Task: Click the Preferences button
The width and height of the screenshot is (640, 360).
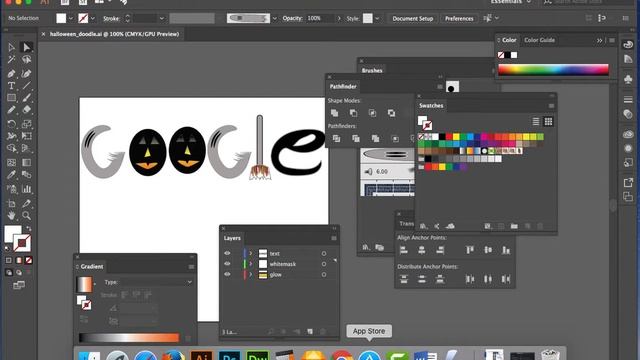Action: [x=459, y=18]
